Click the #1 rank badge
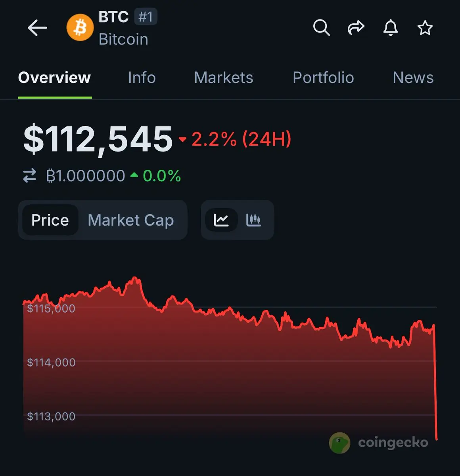 146,17
